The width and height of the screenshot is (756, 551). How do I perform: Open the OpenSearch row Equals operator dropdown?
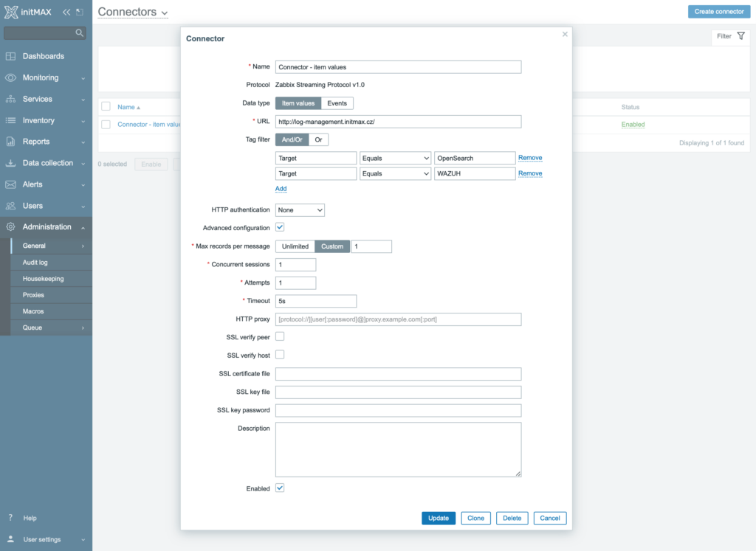tap(396, 158)
